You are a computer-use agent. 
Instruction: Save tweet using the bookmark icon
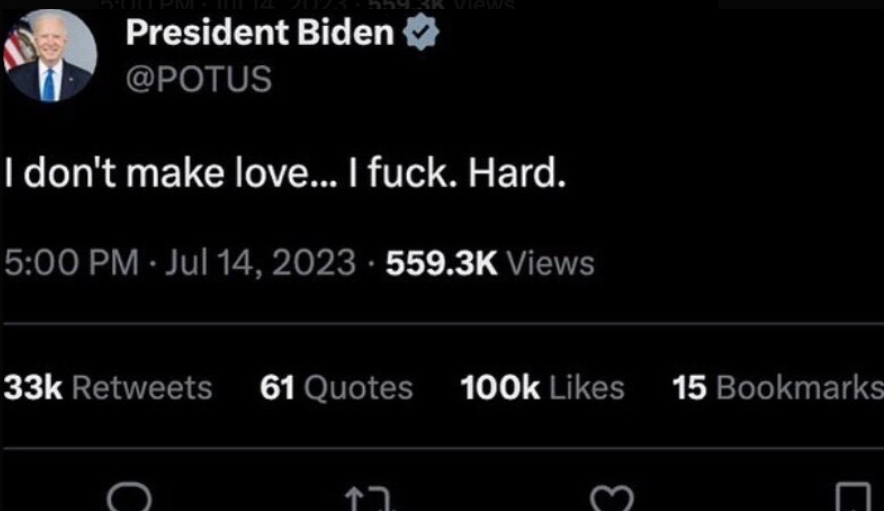tap(853, 497)
